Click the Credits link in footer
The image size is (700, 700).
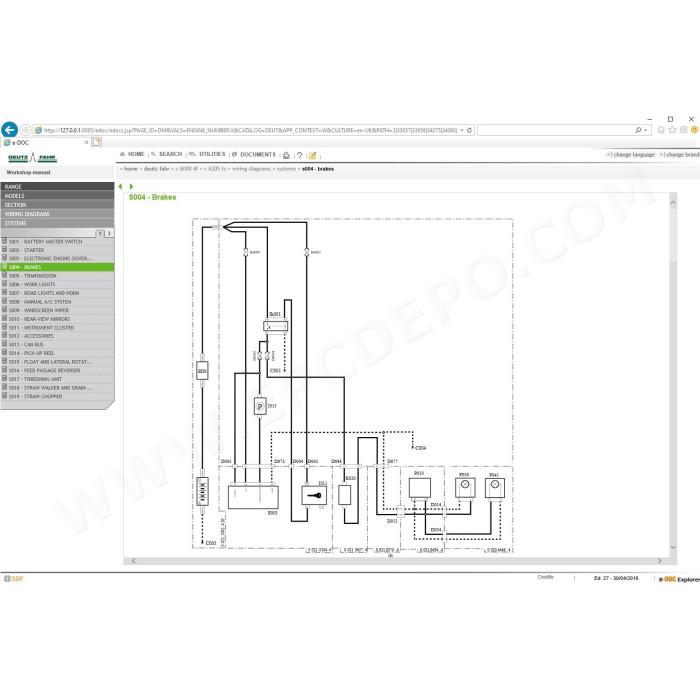(545, 577)
